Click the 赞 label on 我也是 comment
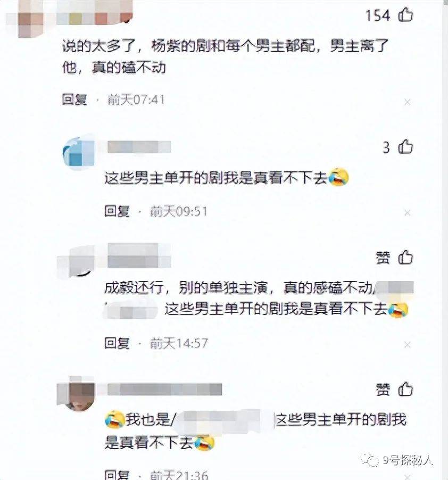This screenshot has height=480, width=448. 383,390
